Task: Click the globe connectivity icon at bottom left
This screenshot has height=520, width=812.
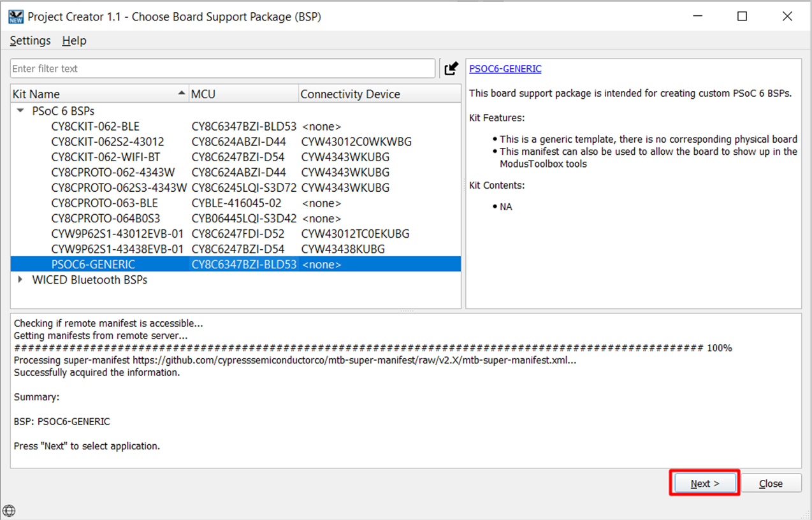Action: tap(9, 510)
